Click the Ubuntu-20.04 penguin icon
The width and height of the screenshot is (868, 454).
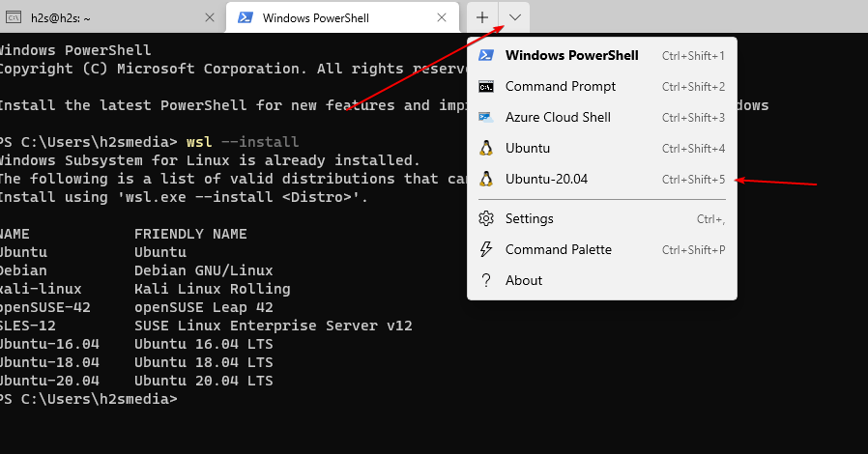tap(487, 179)
